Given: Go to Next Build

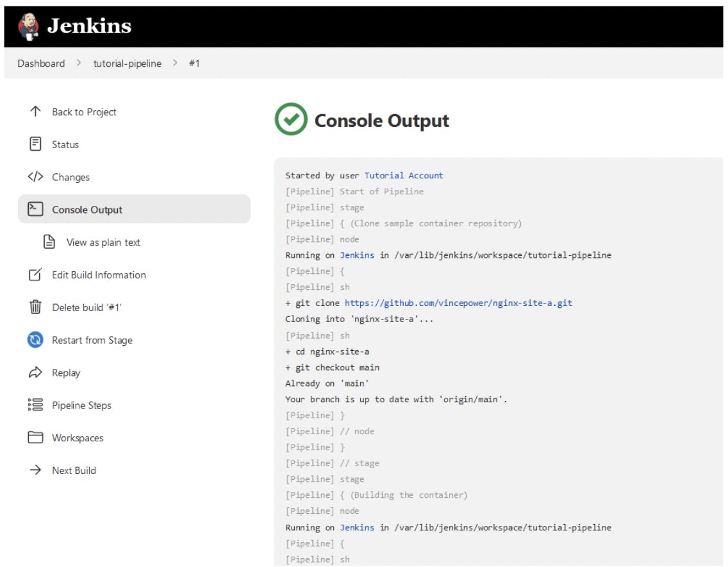Looking at the screenshot, I should point(74,470).
